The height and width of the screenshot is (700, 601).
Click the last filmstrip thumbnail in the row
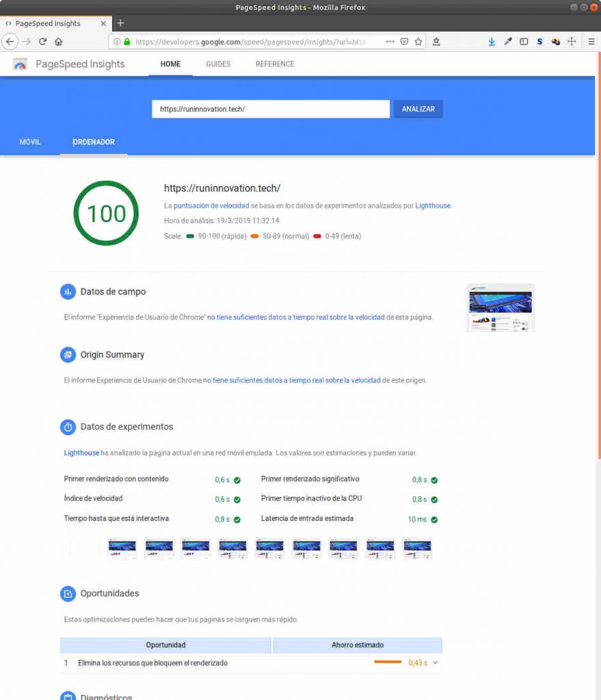coord(417,549)
